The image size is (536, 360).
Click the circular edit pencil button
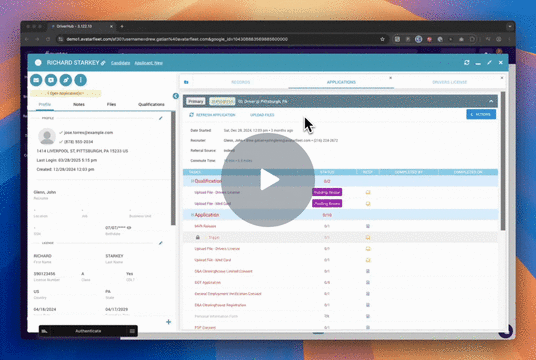(66, 80)
